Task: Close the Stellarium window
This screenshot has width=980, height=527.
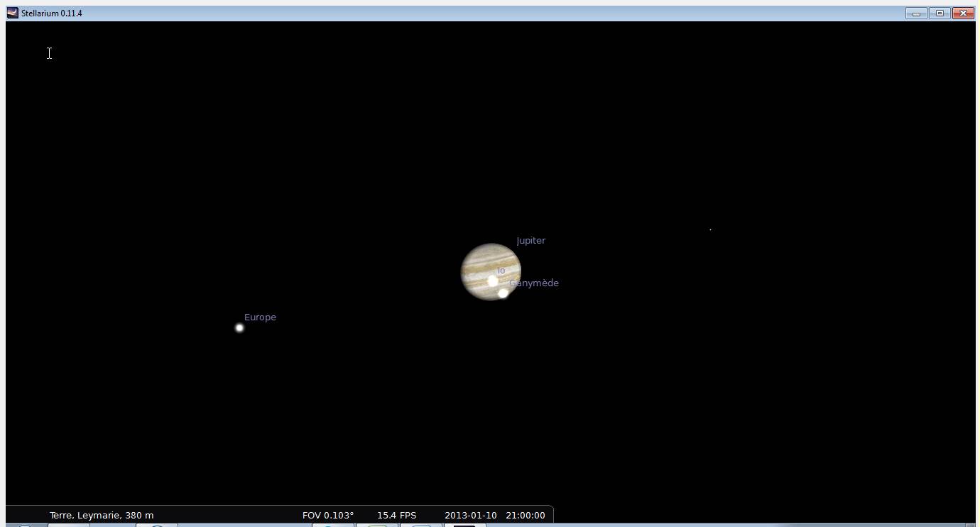Action: coord(964,13)
